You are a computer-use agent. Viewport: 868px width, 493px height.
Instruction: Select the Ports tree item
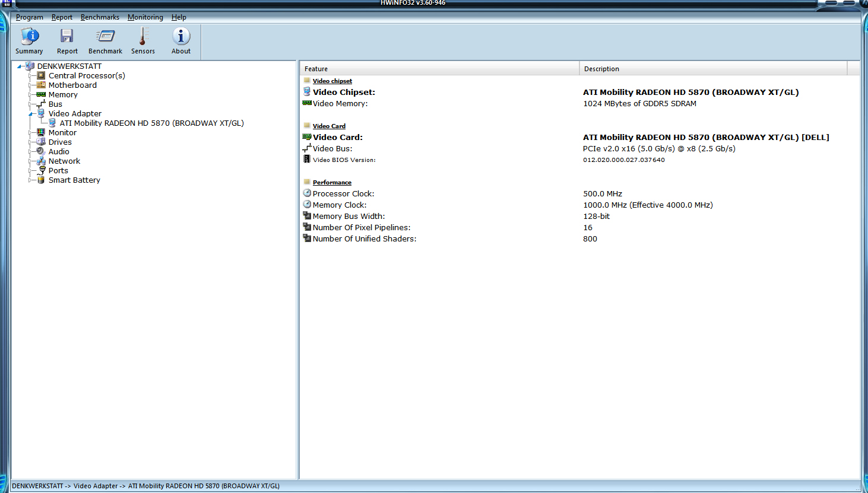[58, 170]
